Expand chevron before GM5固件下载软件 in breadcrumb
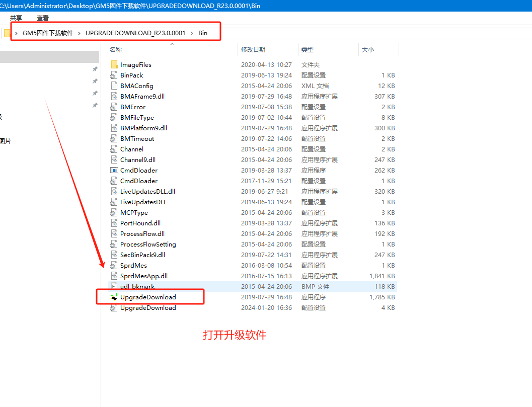Screen dimensions: 532x407 coord(16,33)
